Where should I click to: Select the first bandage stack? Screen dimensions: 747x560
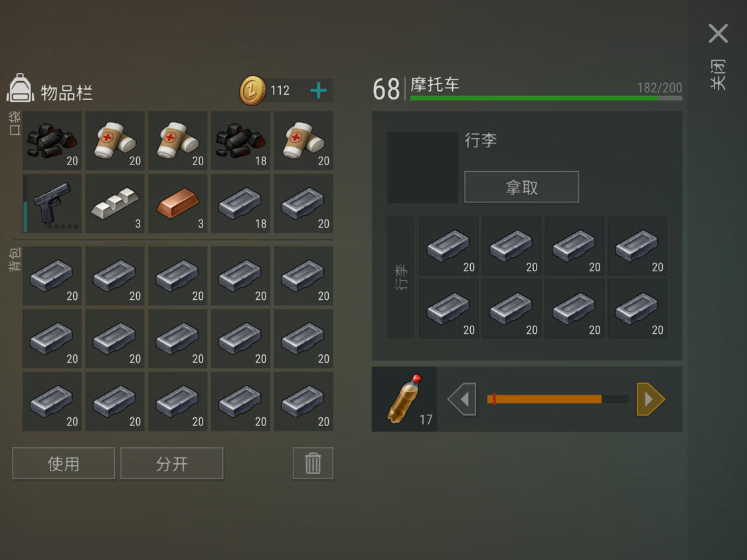[115, 141]
